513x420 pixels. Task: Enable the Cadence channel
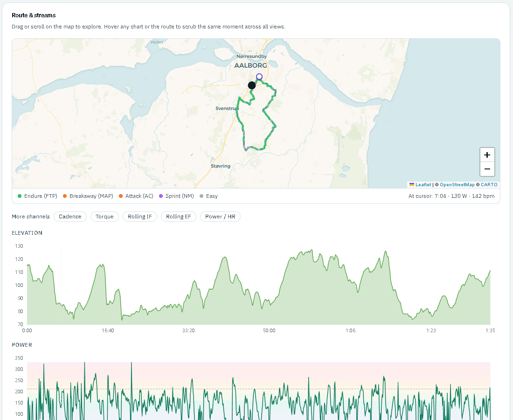coord(70,217)
